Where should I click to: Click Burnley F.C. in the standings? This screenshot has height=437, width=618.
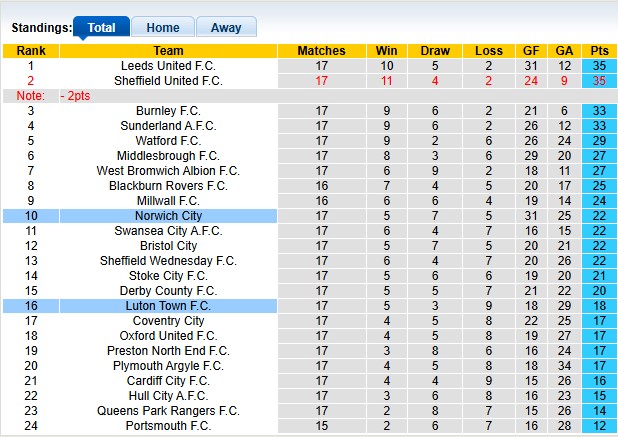[x=168, y=111]
